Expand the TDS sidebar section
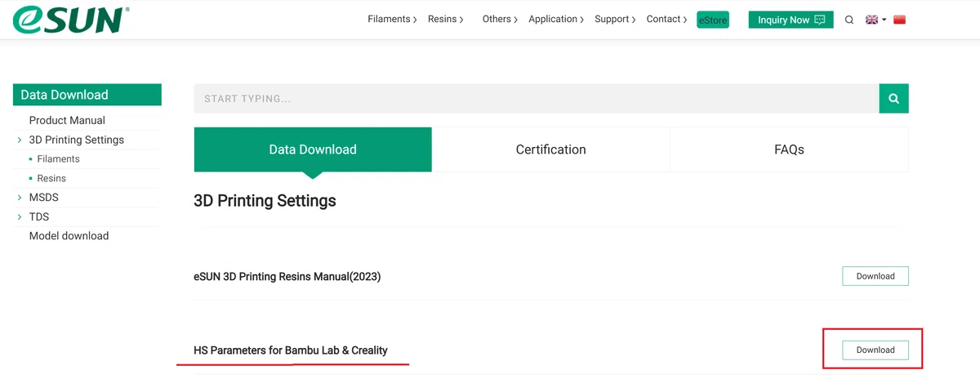 click(x=39, y=216)
